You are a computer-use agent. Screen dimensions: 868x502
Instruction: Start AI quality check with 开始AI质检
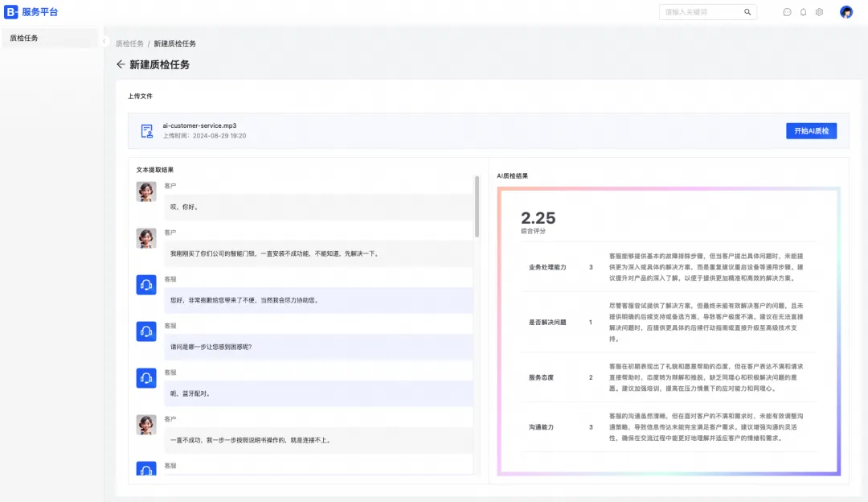(x=811, y=131)
